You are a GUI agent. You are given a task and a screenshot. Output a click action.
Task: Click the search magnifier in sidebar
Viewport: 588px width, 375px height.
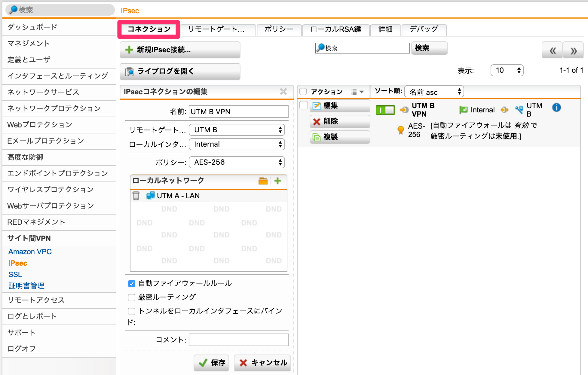pyautogui.click(x=13, y=10)
